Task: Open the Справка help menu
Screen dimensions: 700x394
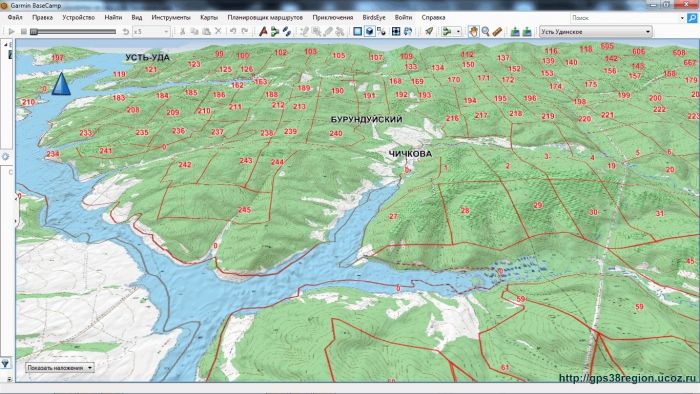Action: (433, 17)
